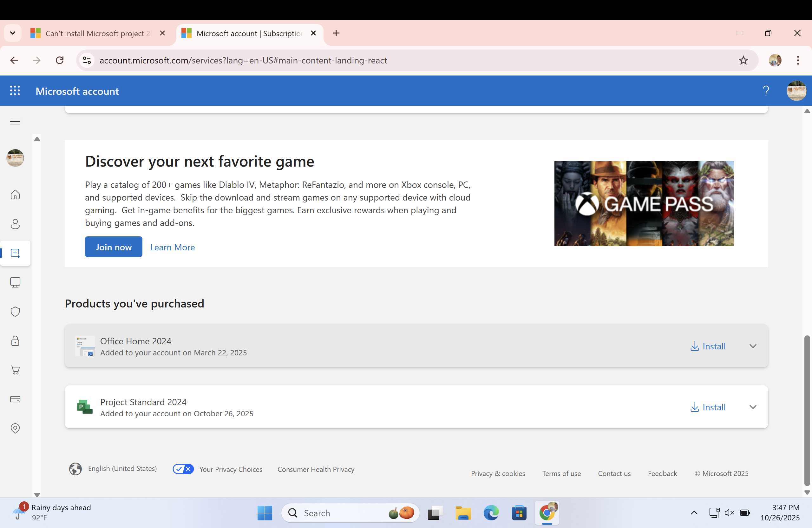
Task: Expand Project Standard 2024 details chevron
Action: pyautogui.click(x=753, y=407)
